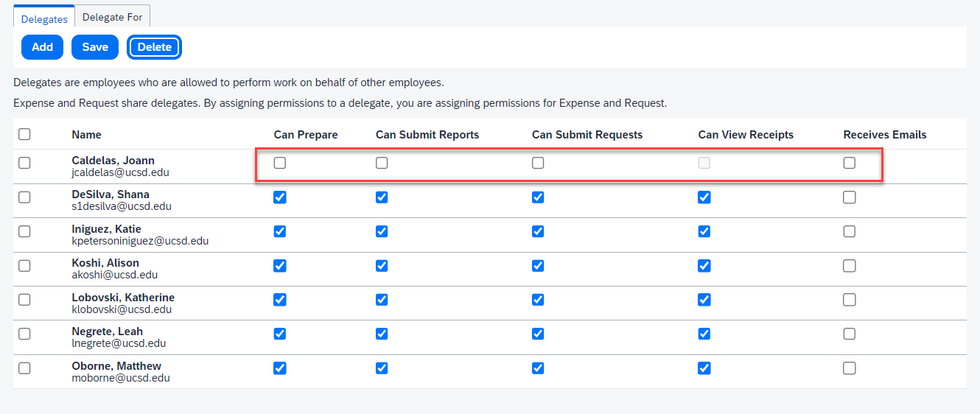Turn on Receives Emails for Katherine Lobovski
Viewport: 980px width, 414px height.
(850, 300)
